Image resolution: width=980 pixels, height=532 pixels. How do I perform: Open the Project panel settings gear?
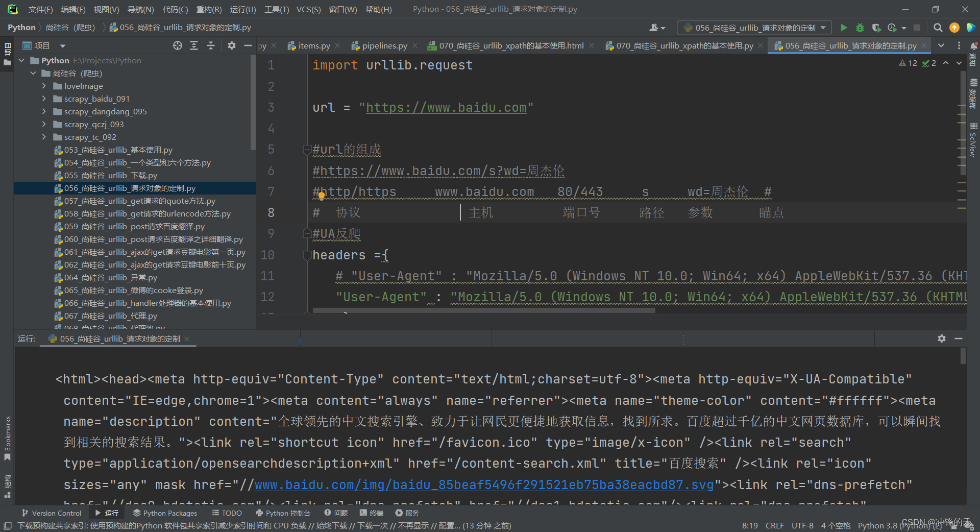(232, 45)
